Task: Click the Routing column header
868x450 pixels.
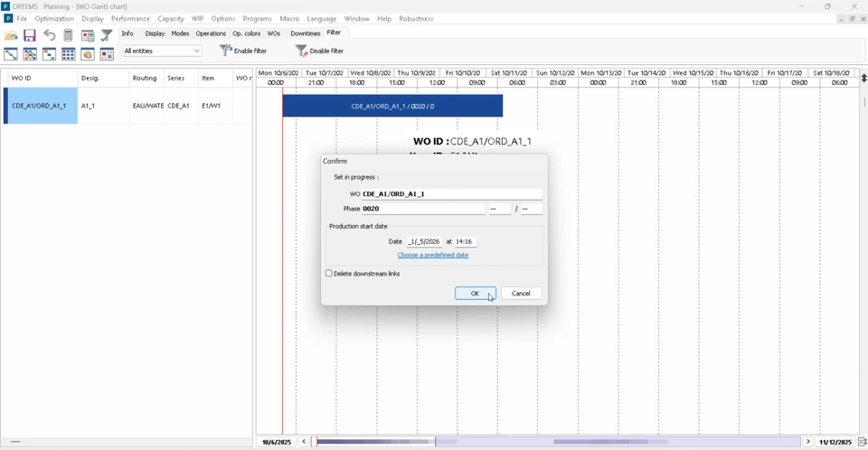Action: coord(146,78)
